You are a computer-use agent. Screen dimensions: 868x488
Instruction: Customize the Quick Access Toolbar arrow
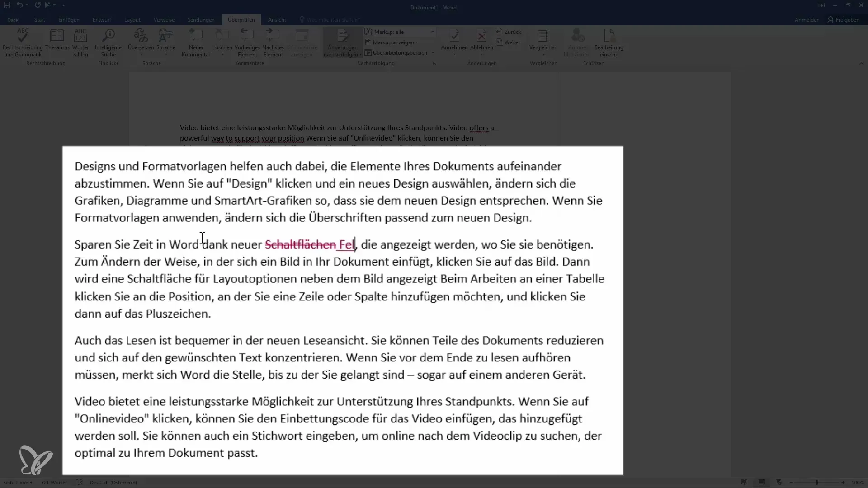tap(63, 5)
